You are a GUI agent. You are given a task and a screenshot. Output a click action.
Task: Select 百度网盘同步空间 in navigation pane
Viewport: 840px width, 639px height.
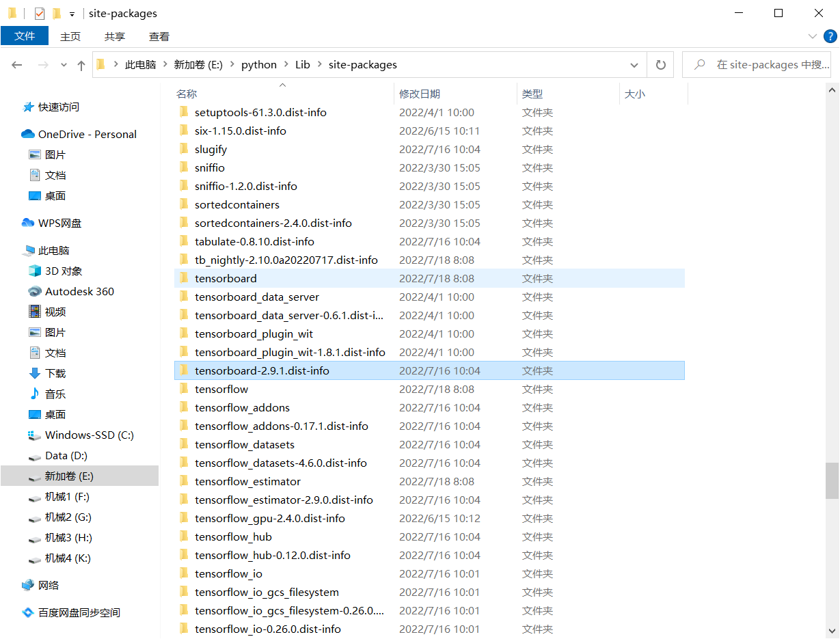coord(79,613)
